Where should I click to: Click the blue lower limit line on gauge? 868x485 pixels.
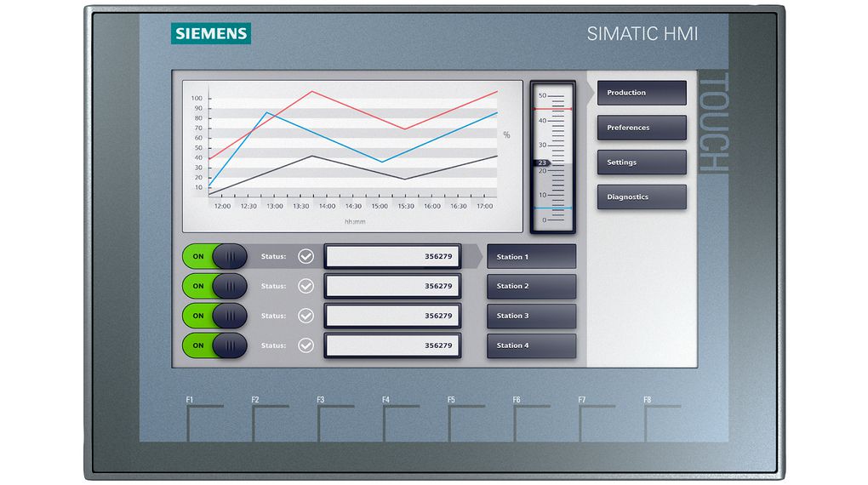coord(552,208)
